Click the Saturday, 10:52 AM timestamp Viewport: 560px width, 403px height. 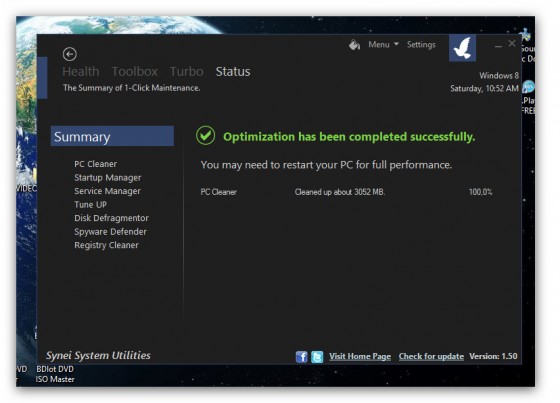point(484,88)
